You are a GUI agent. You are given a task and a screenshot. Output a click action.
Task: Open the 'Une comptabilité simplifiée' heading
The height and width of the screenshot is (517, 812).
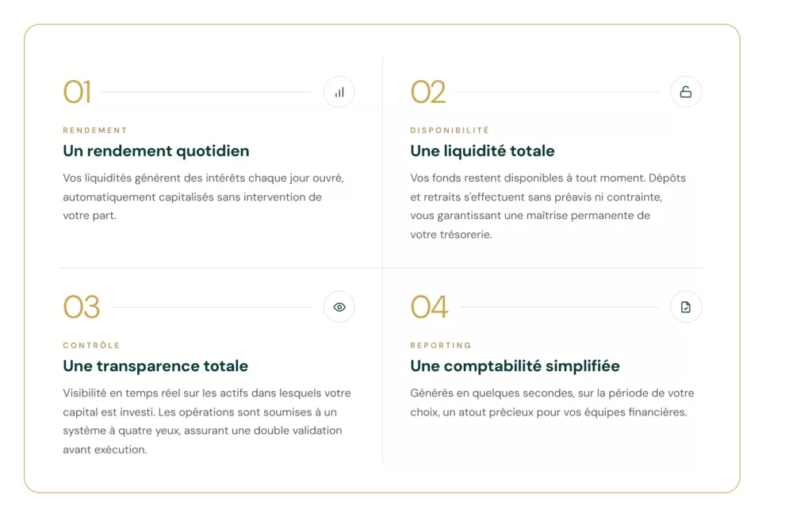(515, 366)
